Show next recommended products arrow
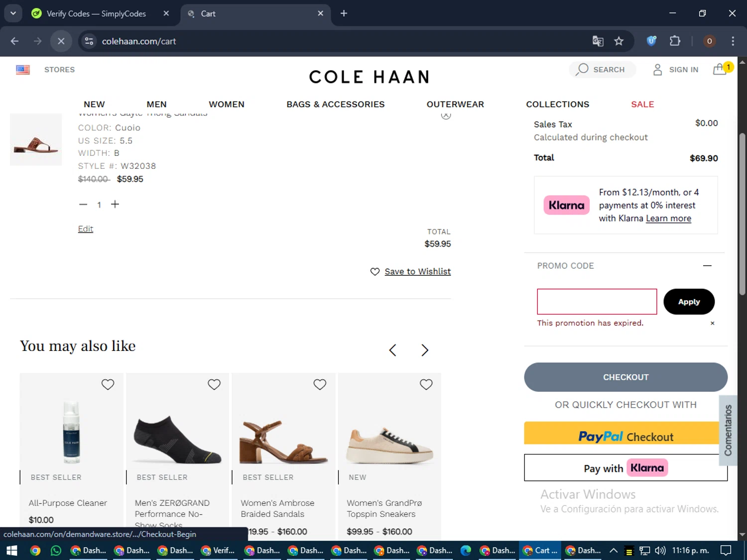Viewport: 747px width, 560px height. tap(424, 350)
